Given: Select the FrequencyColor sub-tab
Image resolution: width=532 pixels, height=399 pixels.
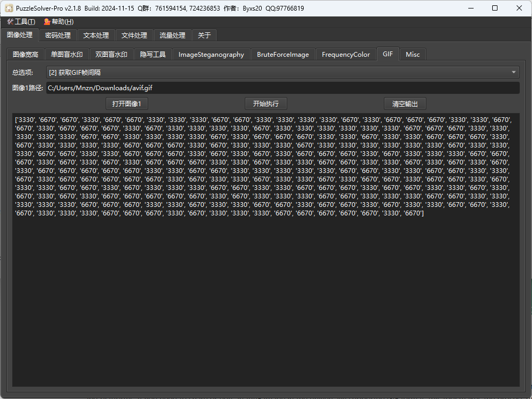Looking at the screenshot, I should pos(346,55).
